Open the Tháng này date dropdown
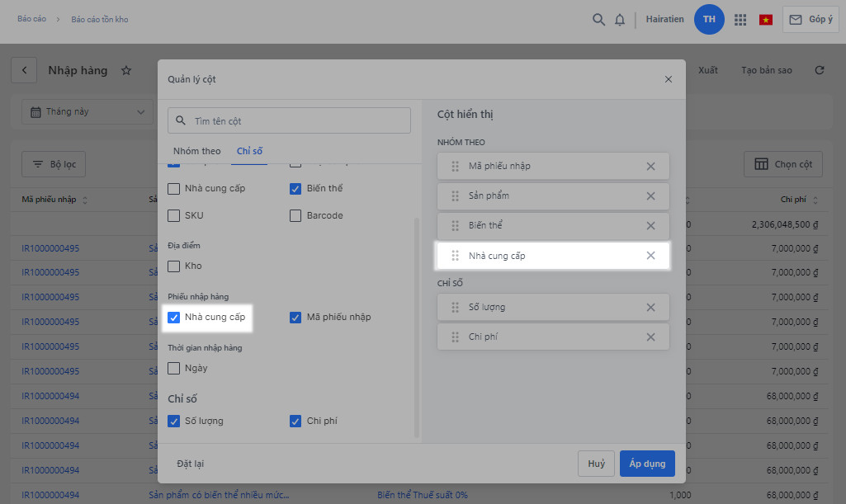This screenshot has height=504, width=846. 87,112
